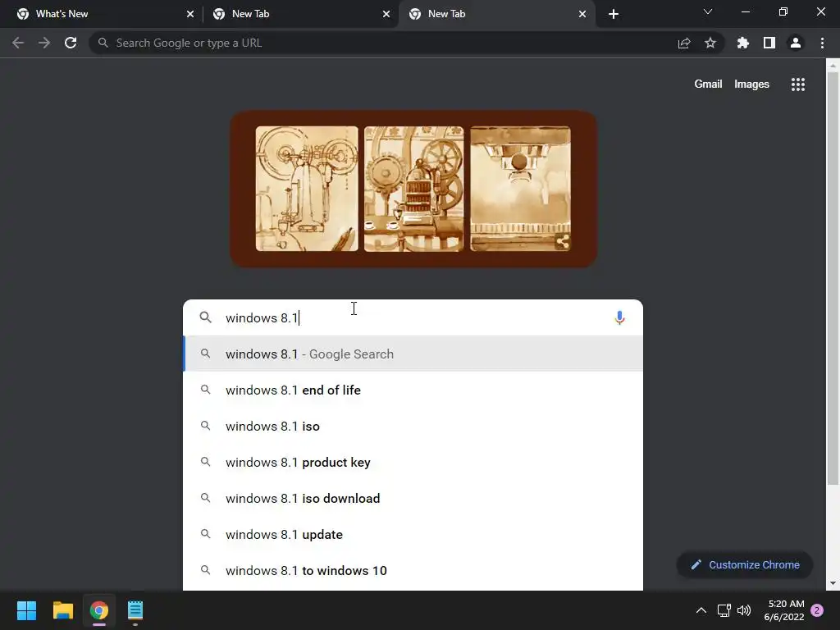Screen dimensions: 840x630
Task: Open the Gmail link
Action: click(708, 84)
